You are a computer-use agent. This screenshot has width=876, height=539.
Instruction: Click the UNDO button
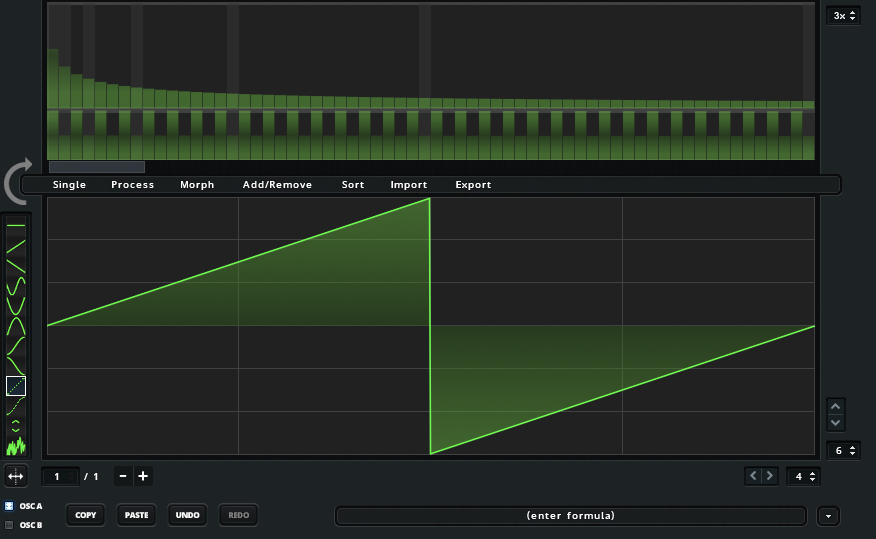point(188,515)
